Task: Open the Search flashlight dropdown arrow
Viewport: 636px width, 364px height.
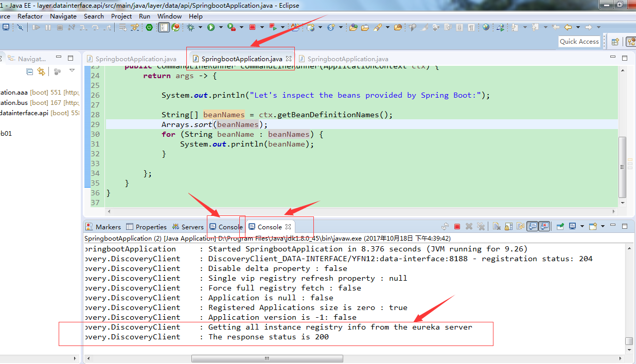Action: [x=387, y=27]
